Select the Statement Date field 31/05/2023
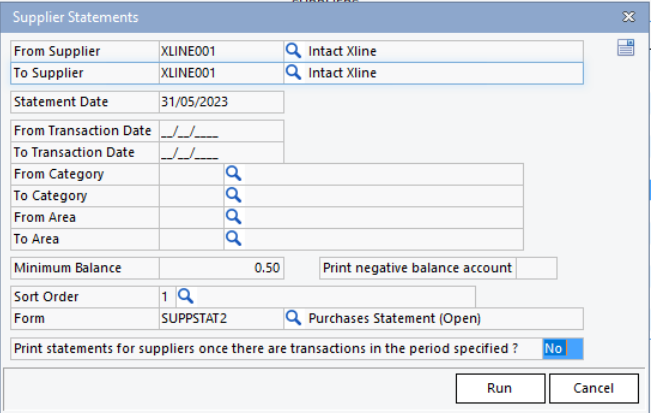The image size is (652, 413). (221, 102)
